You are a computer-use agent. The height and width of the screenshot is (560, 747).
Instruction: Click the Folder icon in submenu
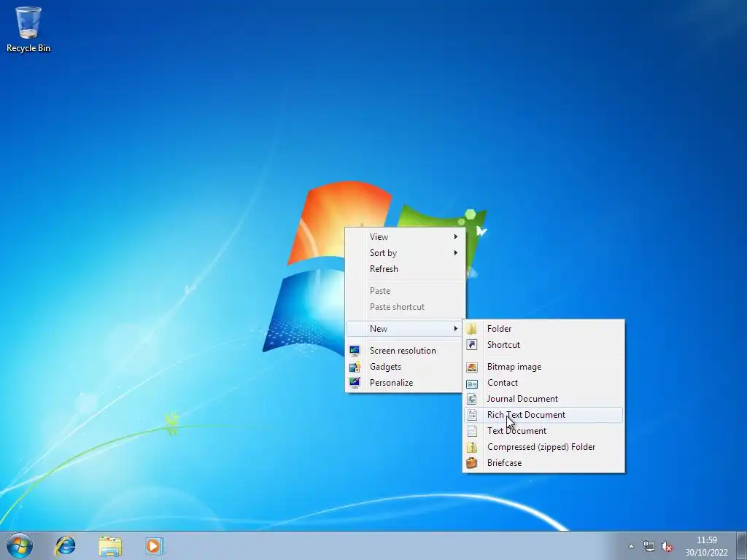[472, 329]
